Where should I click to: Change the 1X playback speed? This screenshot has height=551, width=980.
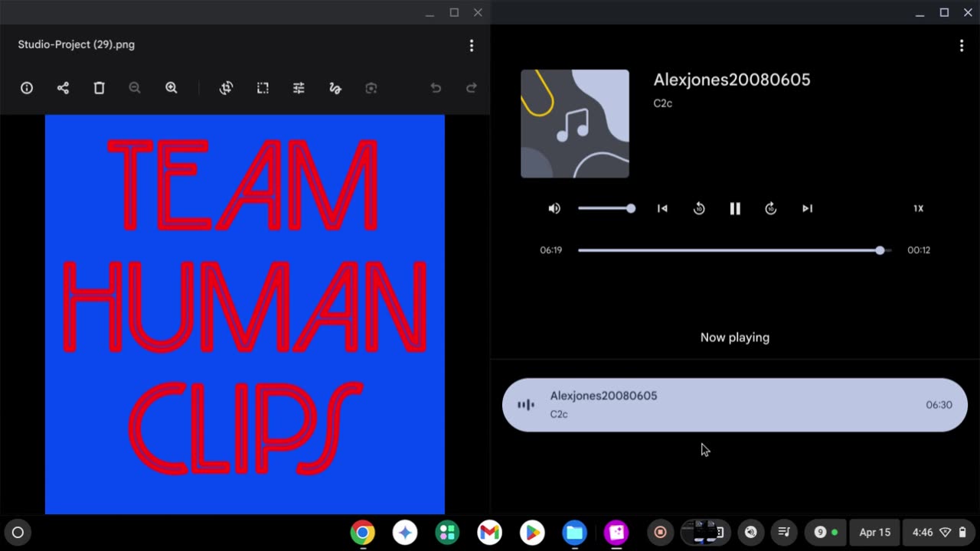[x=919, y=208]
